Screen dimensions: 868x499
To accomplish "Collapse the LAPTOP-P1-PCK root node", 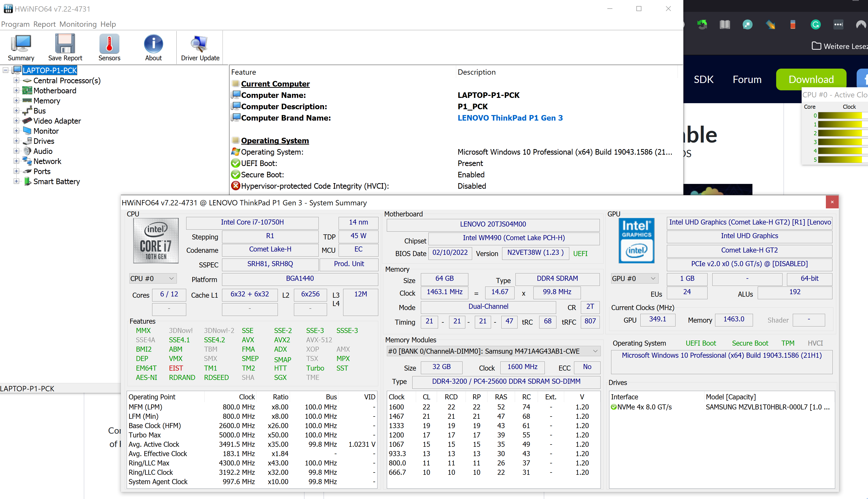I will [x=6, y=70].
